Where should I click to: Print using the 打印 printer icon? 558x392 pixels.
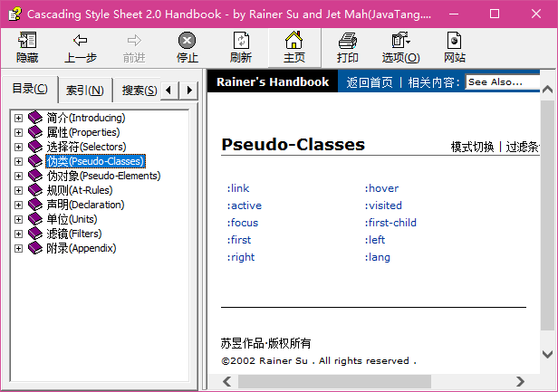[x=348, y=40]
